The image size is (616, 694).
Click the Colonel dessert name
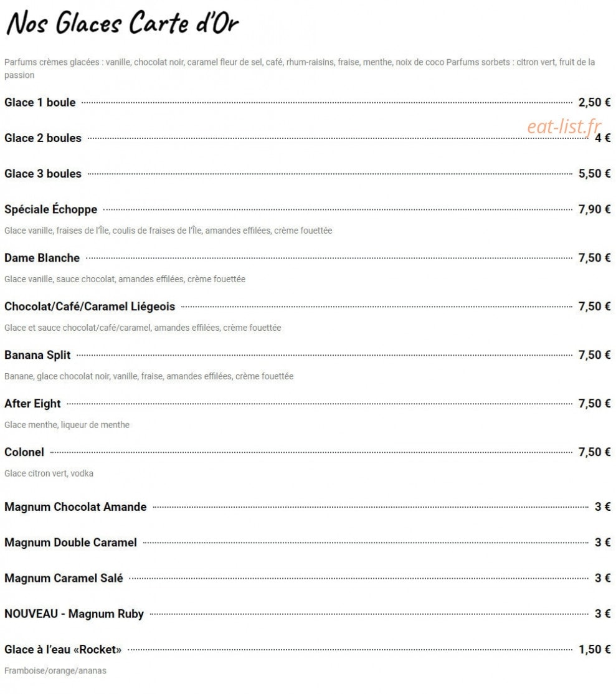(x=24, y=452)
